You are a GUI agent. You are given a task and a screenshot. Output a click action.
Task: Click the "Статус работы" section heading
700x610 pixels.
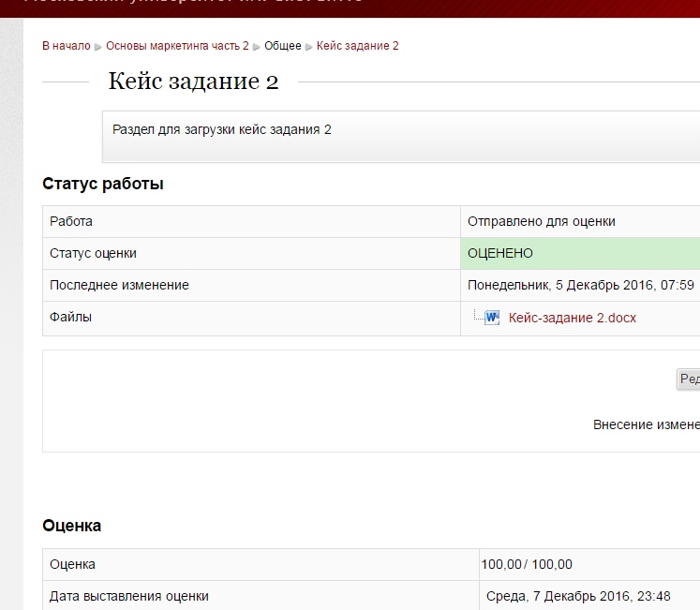click(x=103, y=184)
